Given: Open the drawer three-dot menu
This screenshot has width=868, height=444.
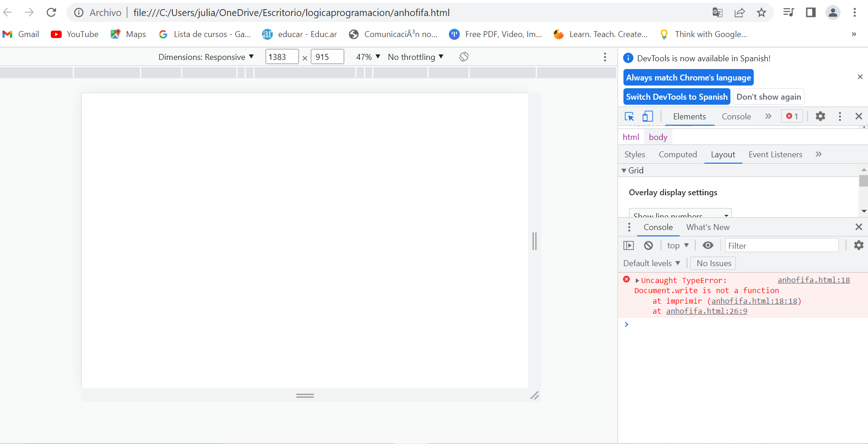Looking at the screenshot, I should (629, 227).
